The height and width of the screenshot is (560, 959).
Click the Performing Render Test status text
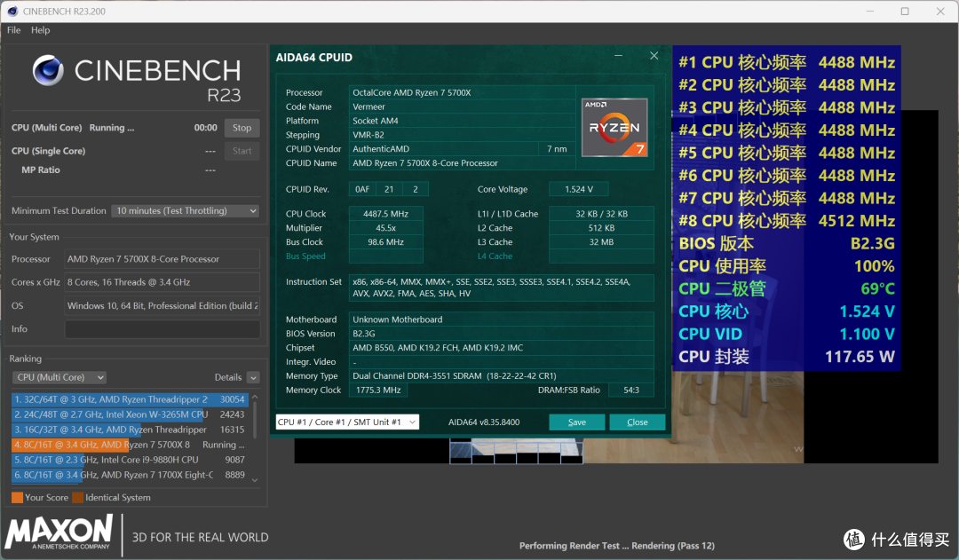[x=616, y=546]
